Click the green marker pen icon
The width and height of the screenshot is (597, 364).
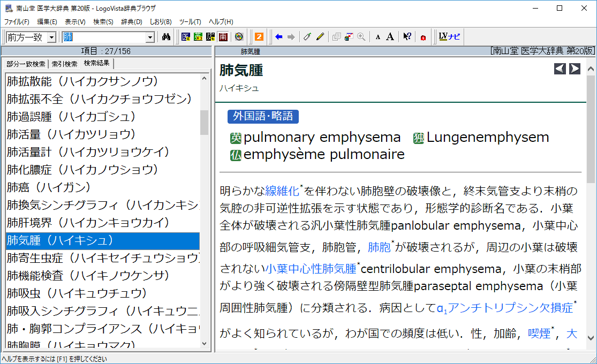(307, 37)
